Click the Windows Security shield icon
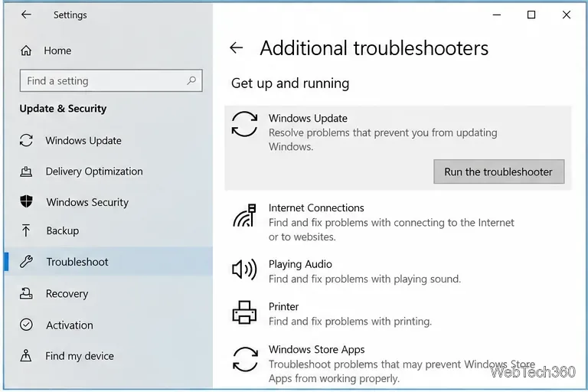 click(26, 201)
